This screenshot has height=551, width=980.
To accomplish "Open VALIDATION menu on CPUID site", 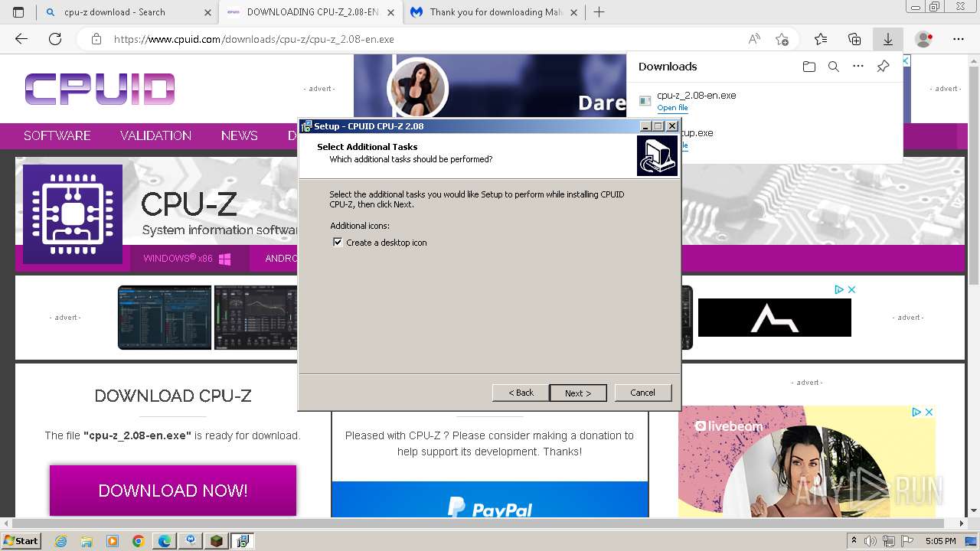I will [x=155, y=135].
